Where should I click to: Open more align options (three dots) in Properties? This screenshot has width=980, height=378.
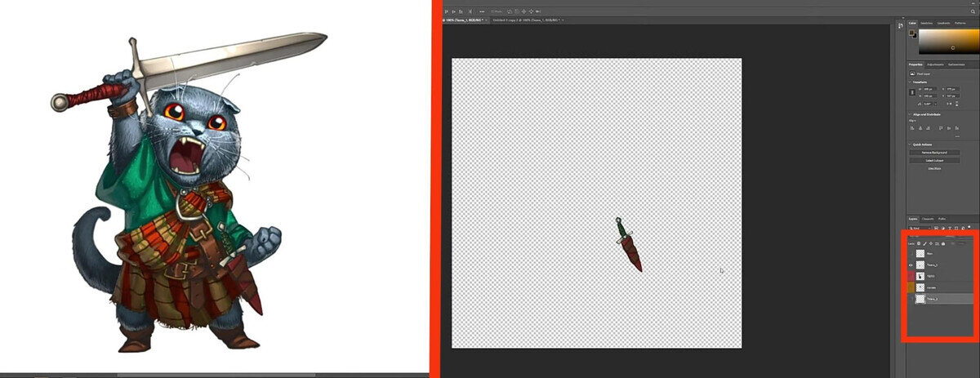[957, 136]
